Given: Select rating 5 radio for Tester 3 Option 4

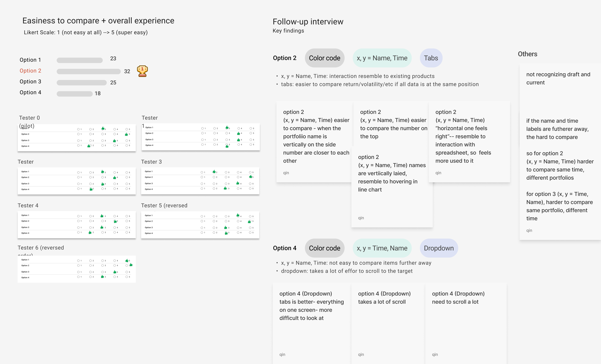Looking at the screenshot, I should (250, 188).
